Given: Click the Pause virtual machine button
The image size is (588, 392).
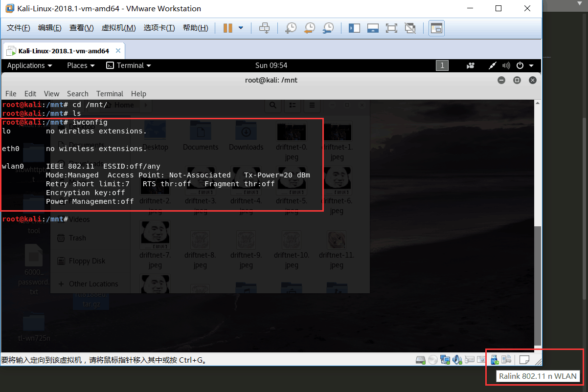Looking at the screenshot, I should pos(227,28).
